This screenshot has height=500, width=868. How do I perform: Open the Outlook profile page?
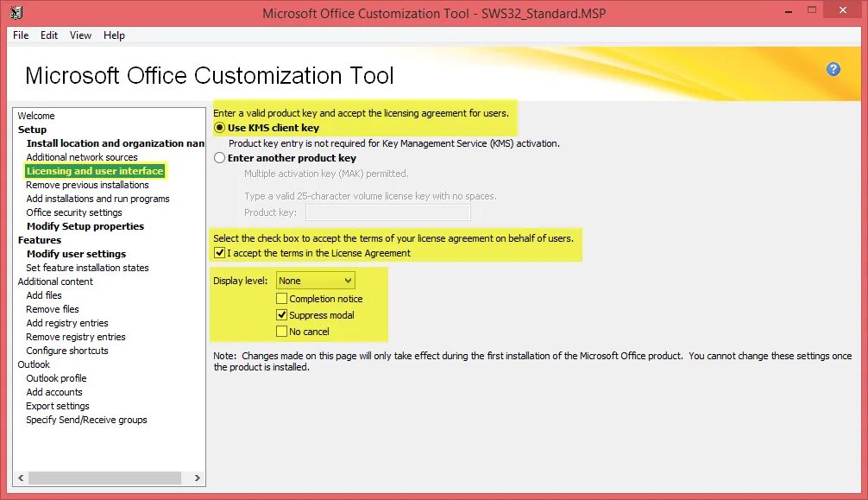coord(56,378)
